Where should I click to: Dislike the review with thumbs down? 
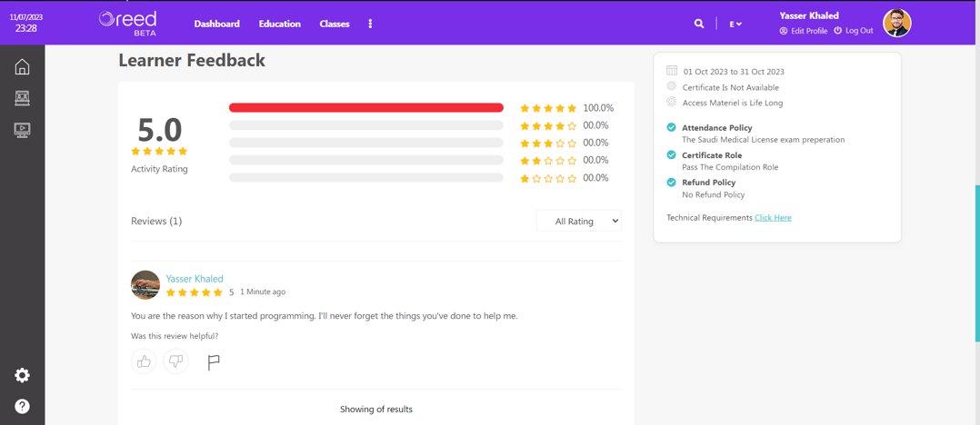pyautogui.click(x=175, y=361)
